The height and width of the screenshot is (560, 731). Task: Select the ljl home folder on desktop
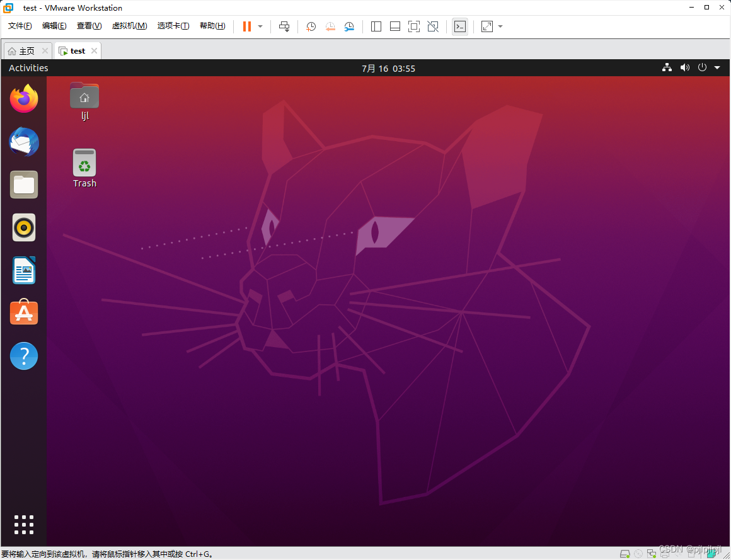point(84,101)
